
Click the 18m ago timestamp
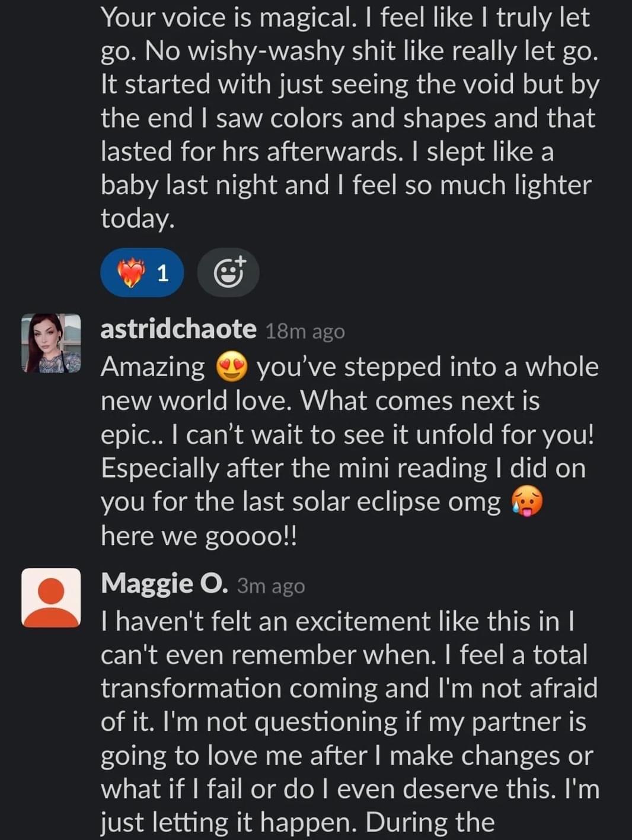(x=305, y=332)
